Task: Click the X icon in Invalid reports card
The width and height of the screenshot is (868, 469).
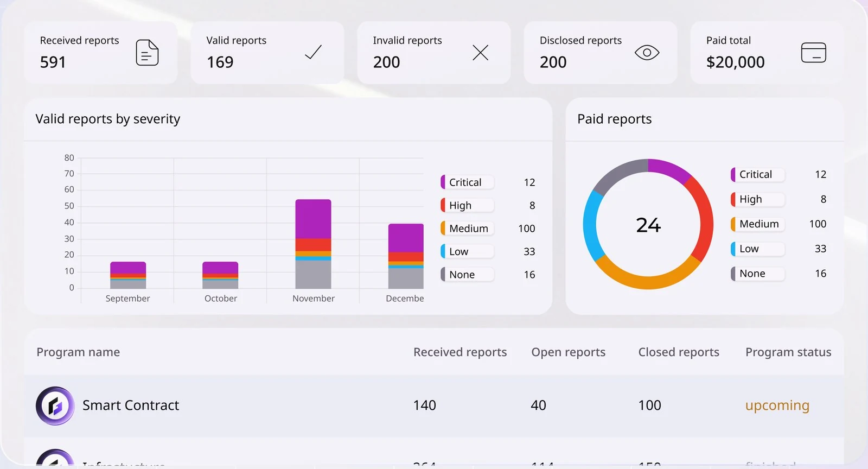Action: coord(480,53)
